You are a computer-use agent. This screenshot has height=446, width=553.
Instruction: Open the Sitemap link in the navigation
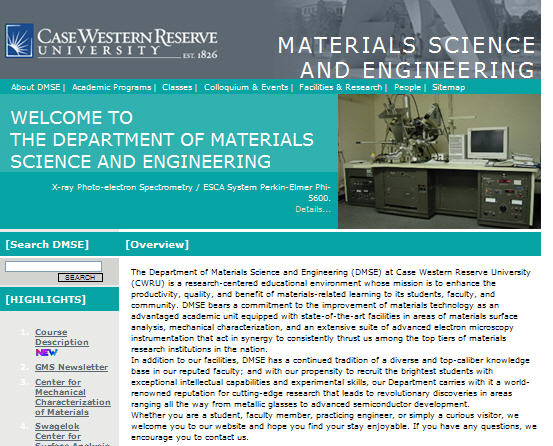point(448,87)
